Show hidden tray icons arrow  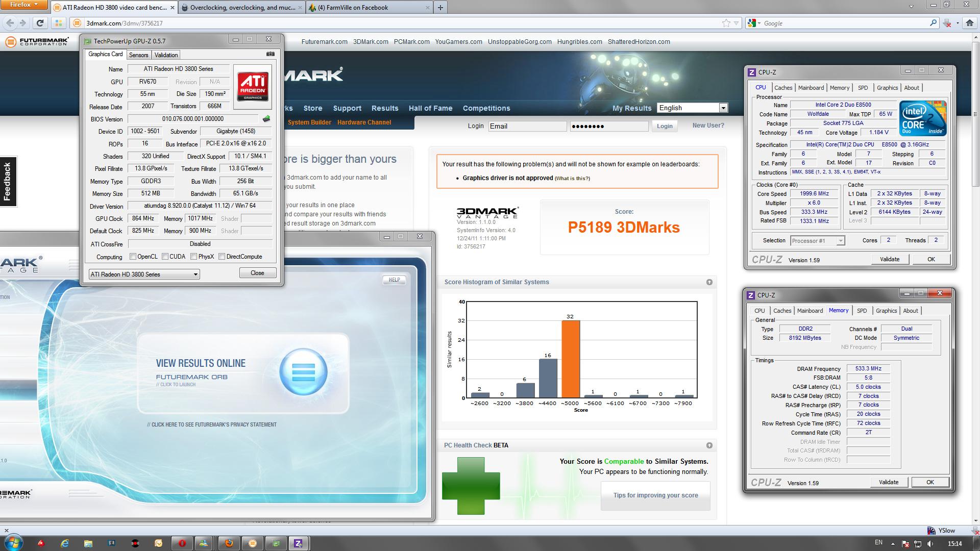893,544
